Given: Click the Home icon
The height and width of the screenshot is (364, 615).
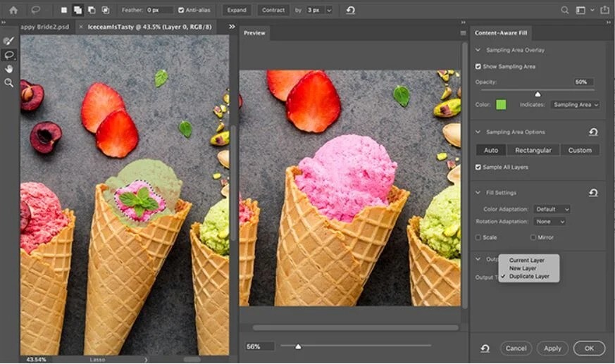Looking at the screenshot, I should pyautogui.click(x=13, y=10).
